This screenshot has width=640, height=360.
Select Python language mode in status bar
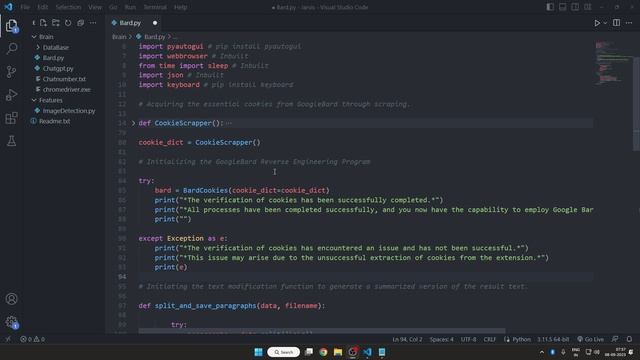(521, 339)
